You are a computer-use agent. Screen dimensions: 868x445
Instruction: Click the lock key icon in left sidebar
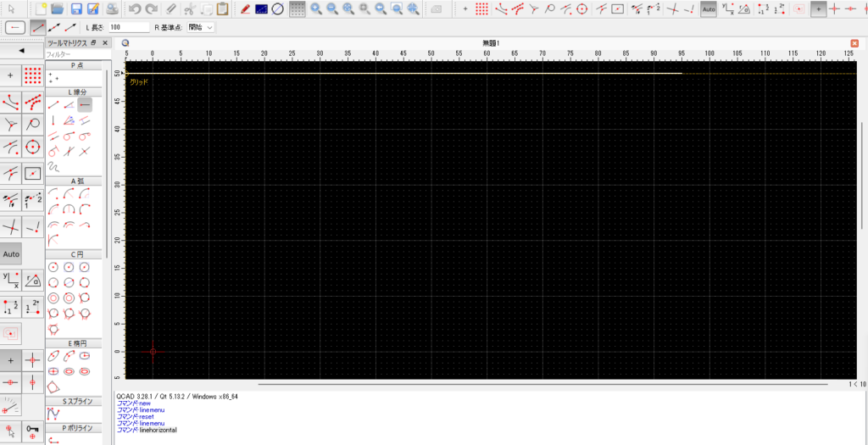coord(33,431)
